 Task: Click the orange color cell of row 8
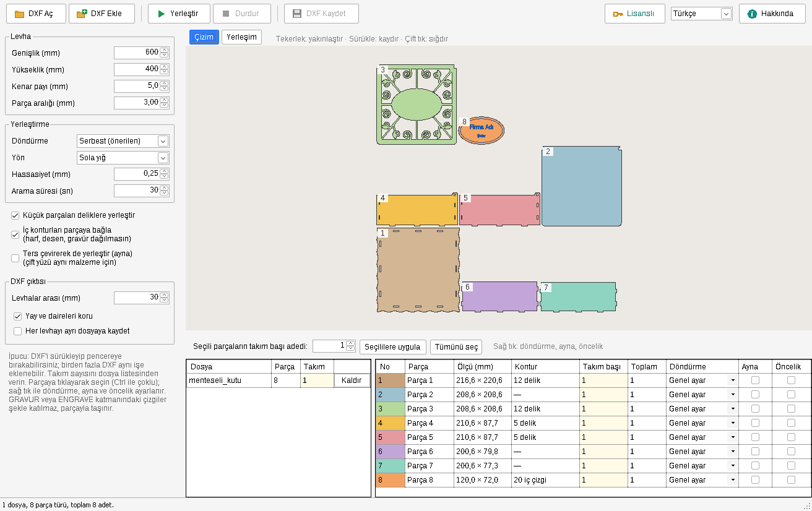click(390, 480)
